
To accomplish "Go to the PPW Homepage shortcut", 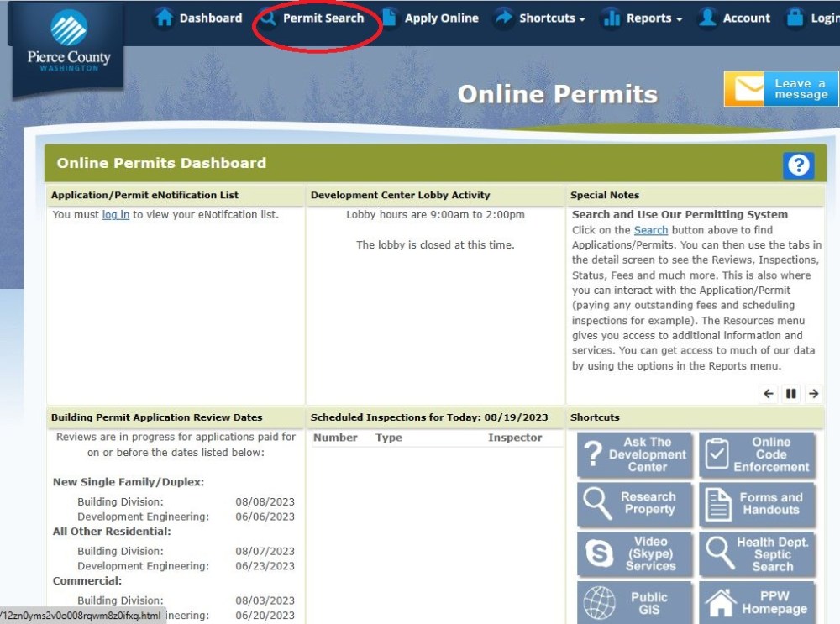I will (x=757, y=602).
